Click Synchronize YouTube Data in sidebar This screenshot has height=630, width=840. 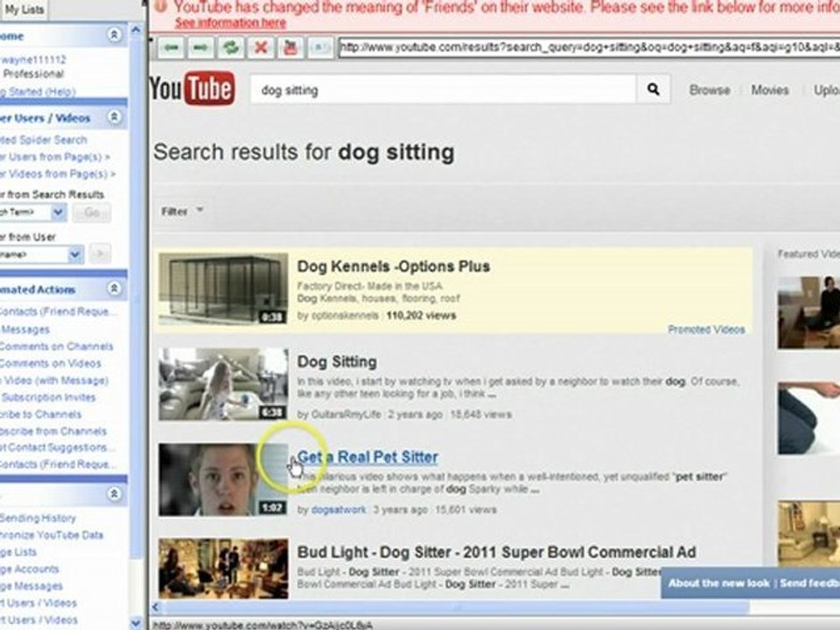click(52, 535)
